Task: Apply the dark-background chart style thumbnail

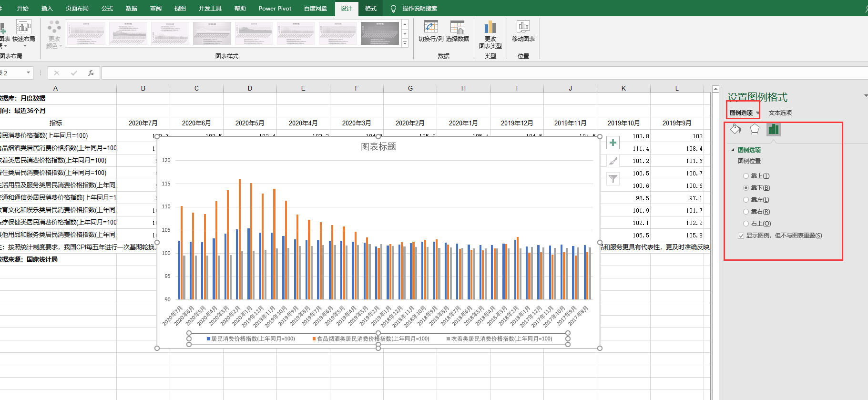Action: [379, 33]
